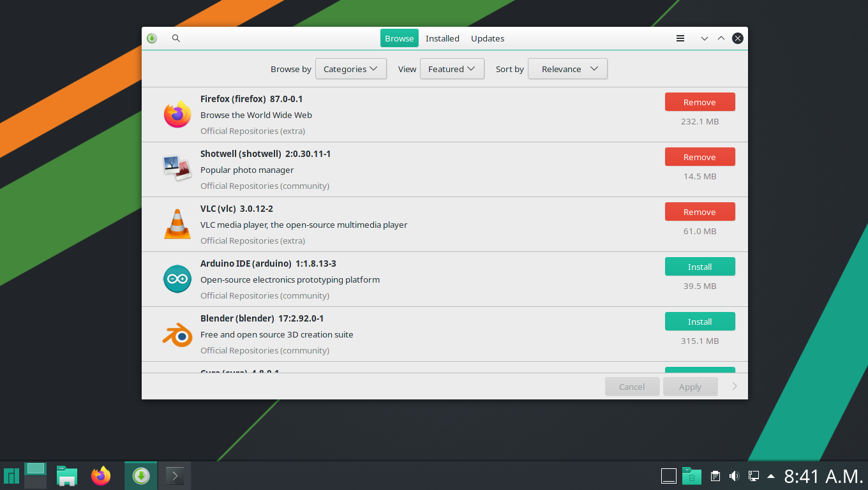Screen dimensions: 868x490
Task: Click the Pamac green download icon in header
Action: [x=152, y=38]
